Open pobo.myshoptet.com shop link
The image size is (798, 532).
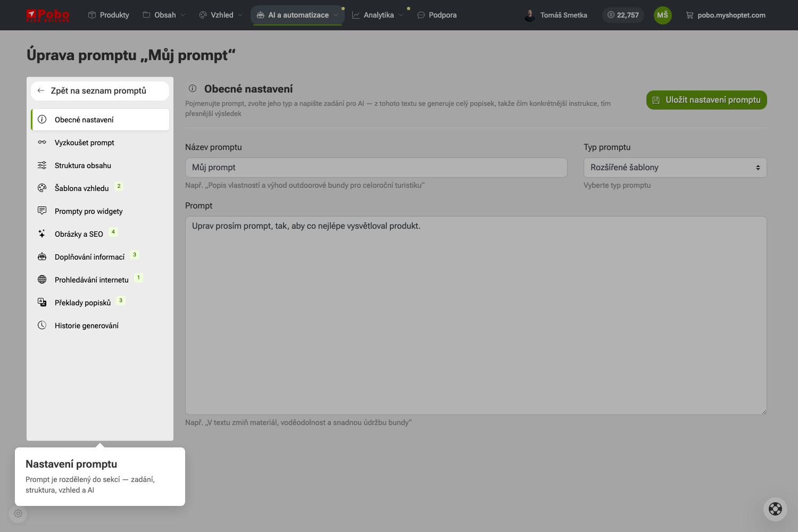click(726, 15)
